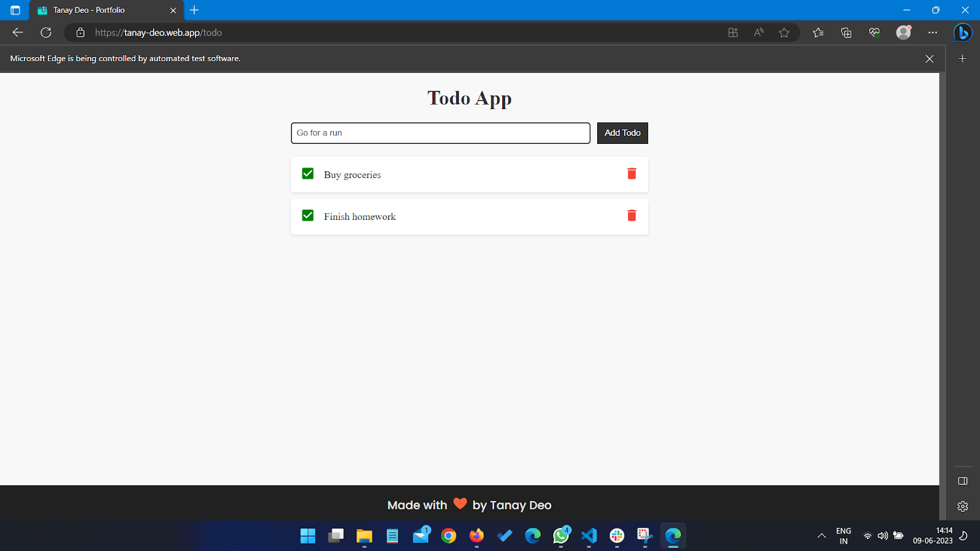Toggle the sidebar panel on the right edge
The image size is (980, 551).
tap(963, 481)
